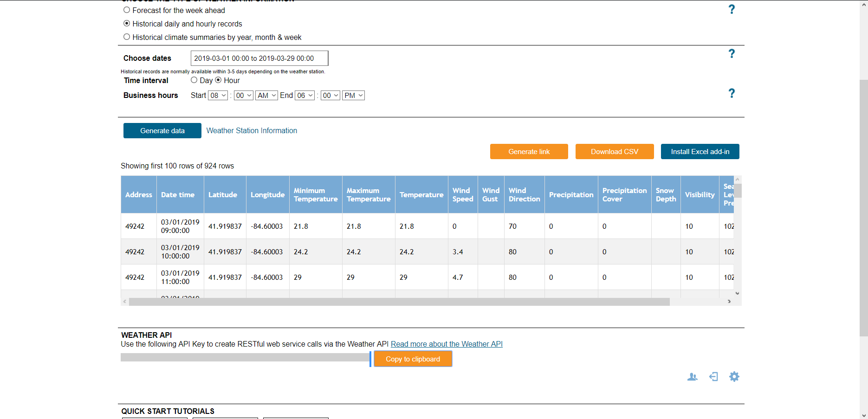Open the settings gear icon
The image size is (868, 419).
[734, 377]
